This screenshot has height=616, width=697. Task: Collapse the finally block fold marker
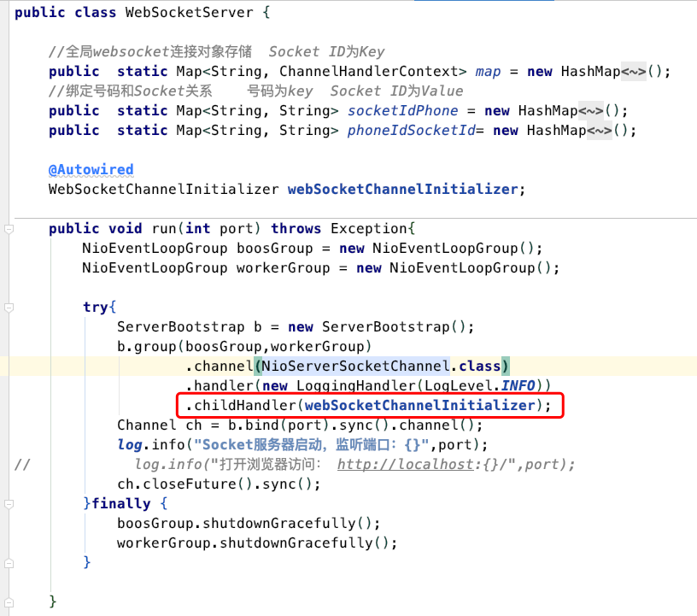pyautogui.click(x=9, y=503)
